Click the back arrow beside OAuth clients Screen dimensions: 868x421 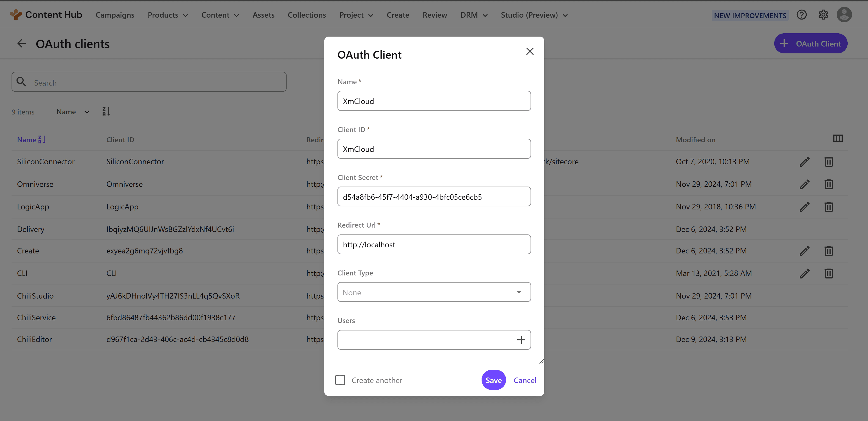21,43
